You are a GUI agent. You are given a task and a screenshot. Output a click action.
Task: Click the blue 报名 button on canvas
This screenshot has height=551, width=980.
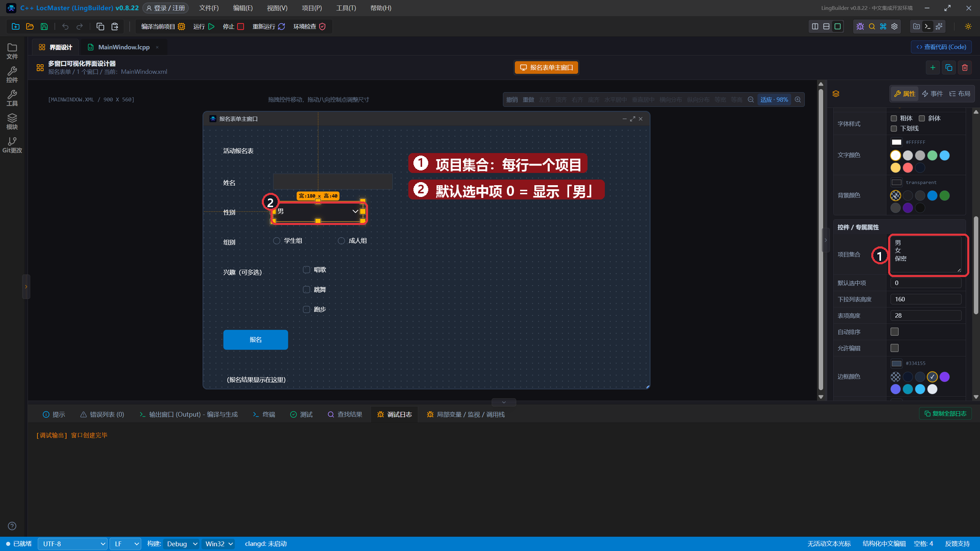[x=256, y=340]
